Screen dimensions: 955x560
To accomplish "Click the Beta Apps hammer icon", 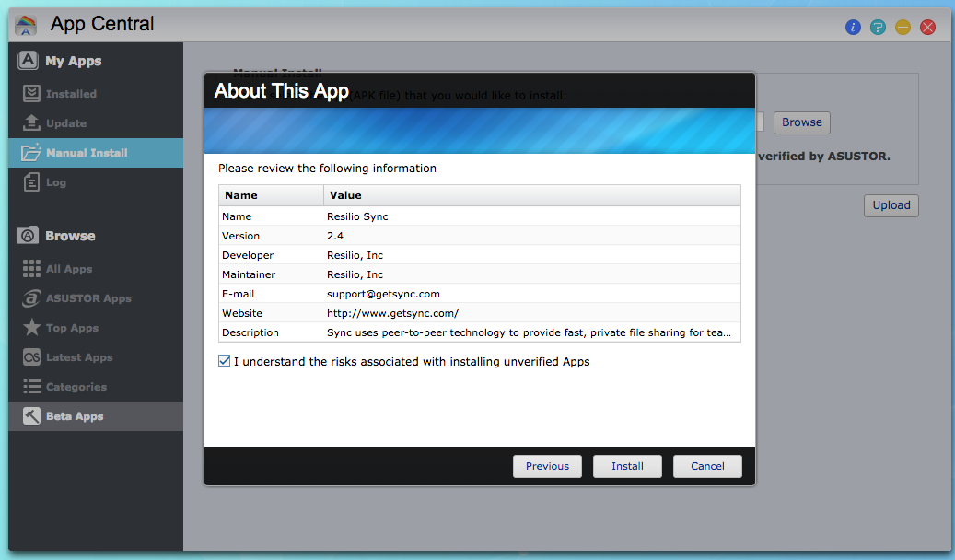I will click(31, 415).
